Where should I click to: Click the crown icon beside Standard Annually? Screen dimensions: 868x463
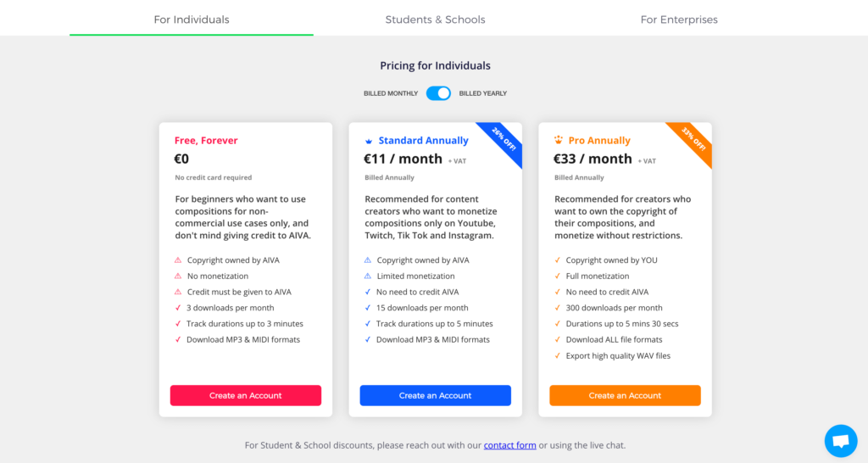pyautogui.click(x=369, y=142)
